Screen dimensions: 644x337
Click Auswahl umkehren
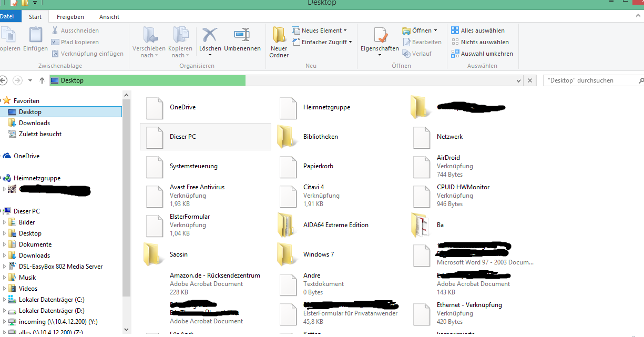coord(482,54)
